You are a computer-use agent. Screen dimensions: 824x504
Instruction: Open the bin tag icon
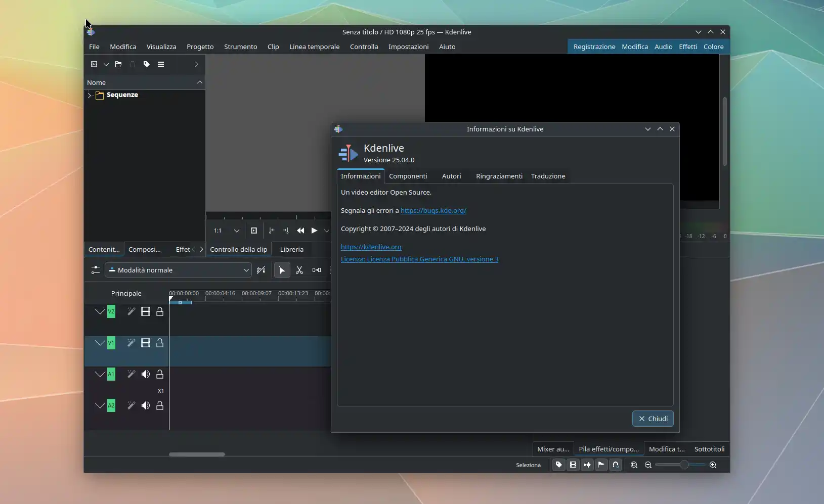[x=147, y=64]
